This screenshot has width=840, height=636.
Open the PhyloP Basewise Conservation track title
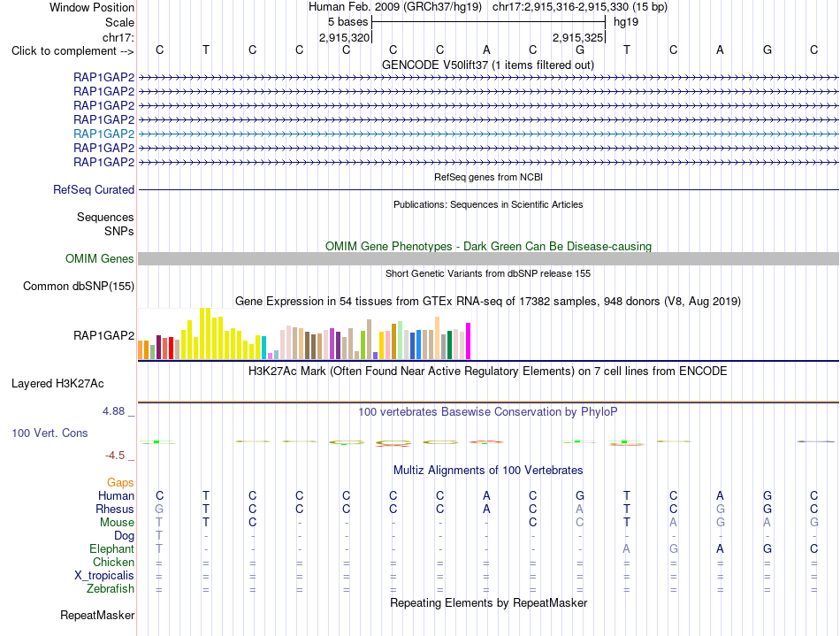pyautogui.click(x=487, y=412)
